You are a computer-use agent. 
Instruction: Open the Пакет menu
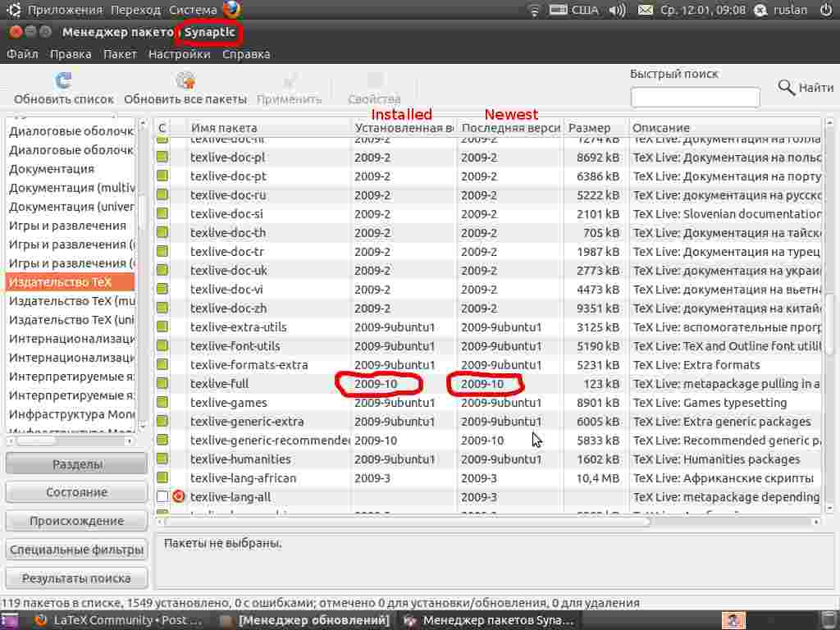coord(120,54)
